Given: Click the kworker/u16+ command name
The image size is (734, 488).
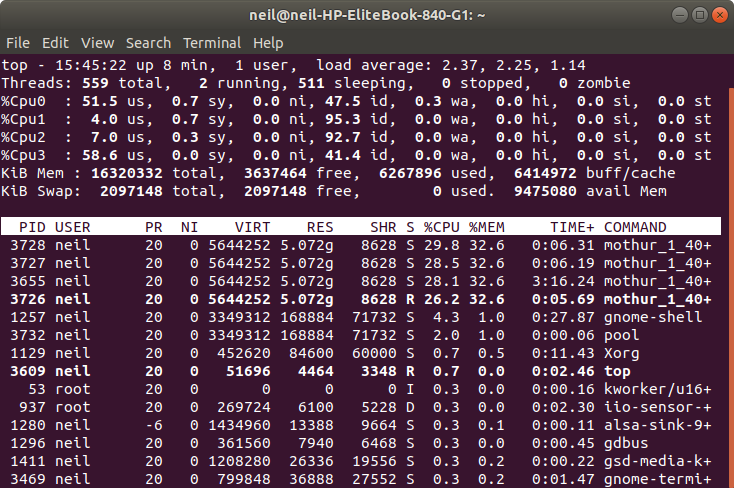Looking at the screenshot, I should tap(658, 389).
